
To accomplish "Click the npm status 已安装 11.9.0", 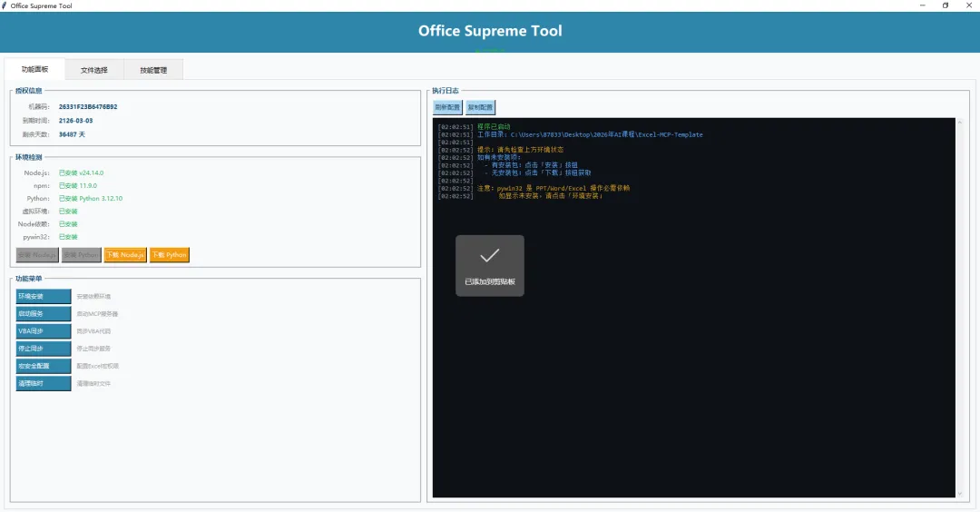I will (78, 186).
